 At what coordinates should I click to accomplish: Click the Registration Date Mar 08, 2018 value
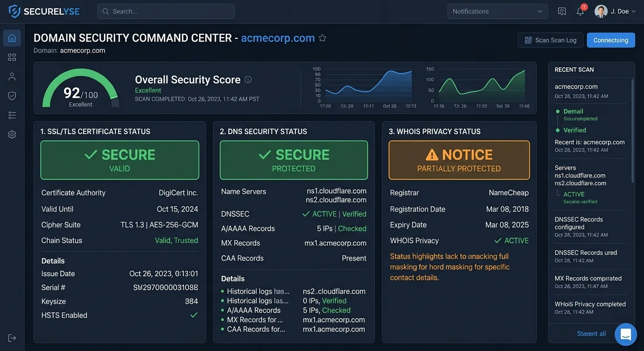[x=507, y=209]
